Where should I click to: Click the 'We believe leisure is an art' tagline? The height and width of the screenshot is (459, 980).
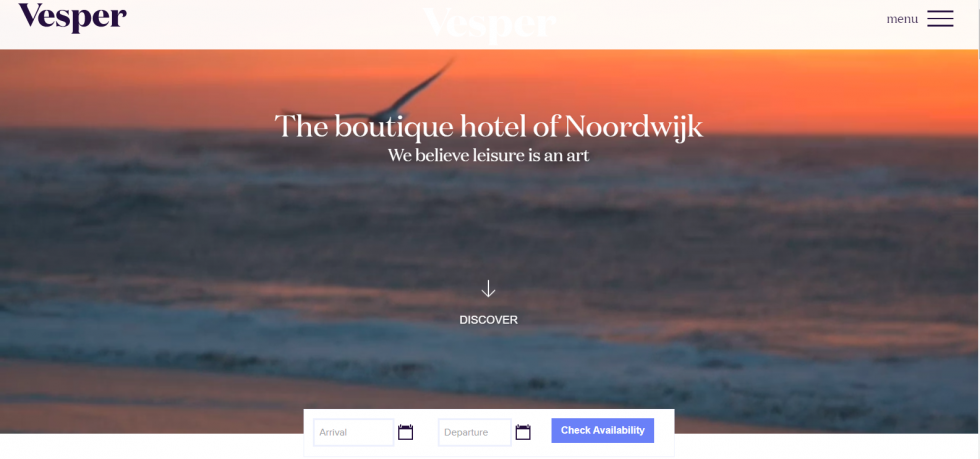(488, 155)
